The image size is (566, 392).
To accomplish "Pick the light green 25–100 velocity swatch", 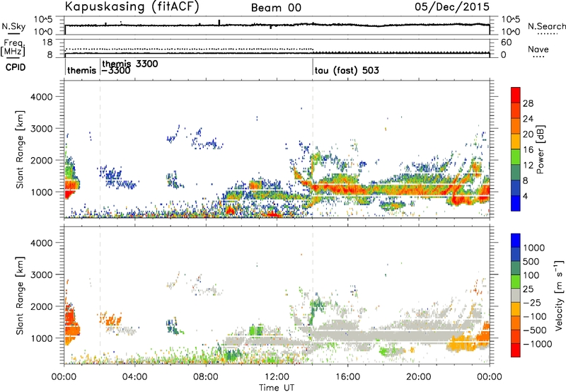I will [516, 282].
